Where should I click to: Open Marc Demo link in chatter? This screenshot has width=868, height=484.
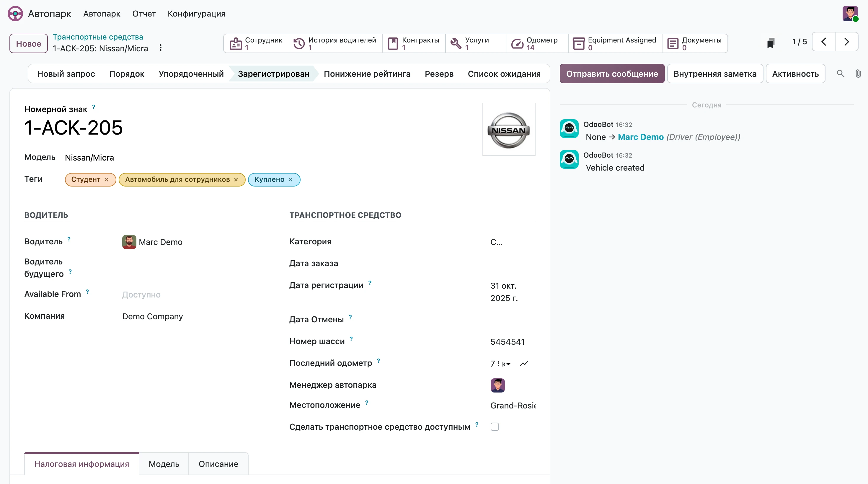point(641,137)
